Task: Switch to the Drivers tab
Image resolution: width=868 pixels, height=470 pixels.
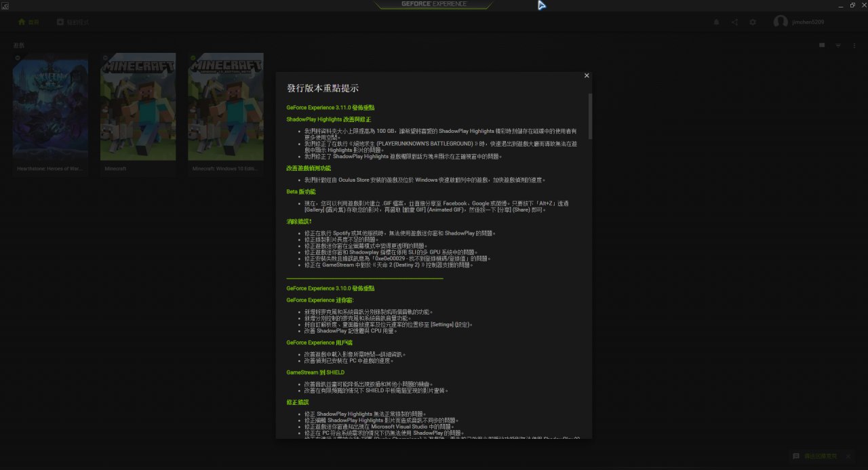Action: point(73,22)
